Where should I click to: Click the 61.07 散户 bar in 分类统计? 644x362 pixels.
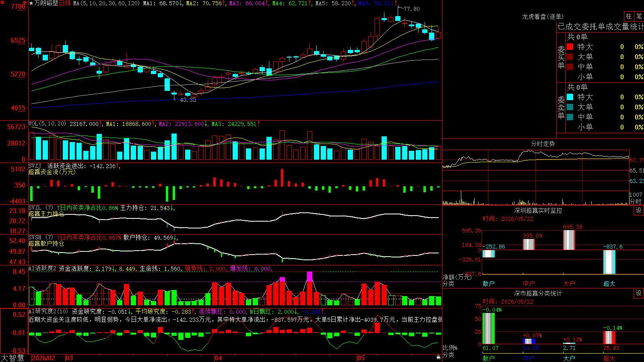[x=488, y=328]
